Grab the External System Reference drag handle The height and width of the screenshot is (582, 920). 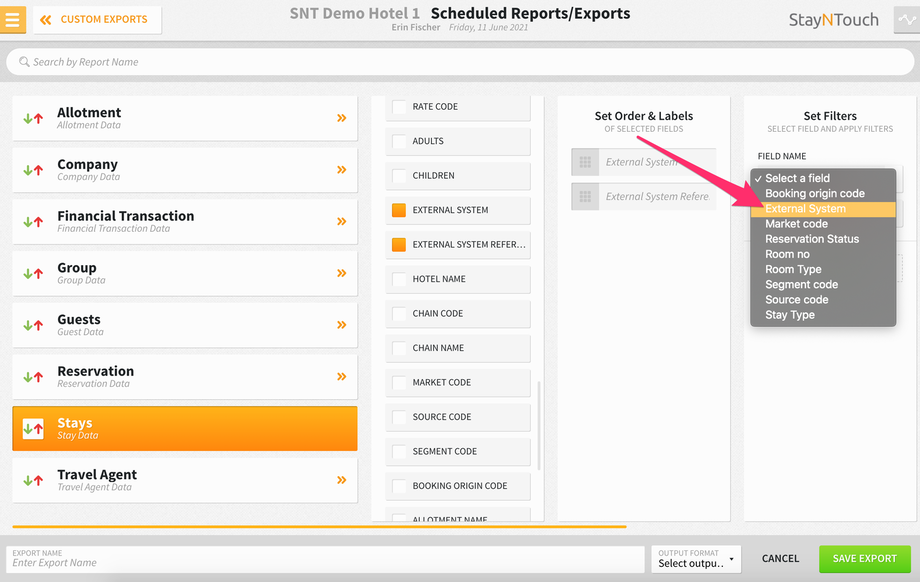tap(585, 197)
